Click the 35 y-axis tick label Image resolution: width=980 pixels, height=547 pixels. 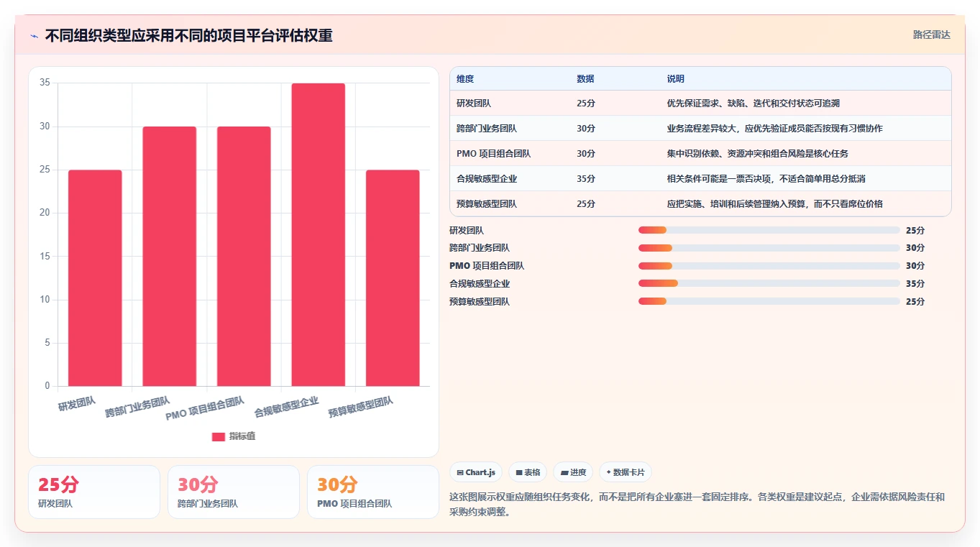click(x=45, y=83)
